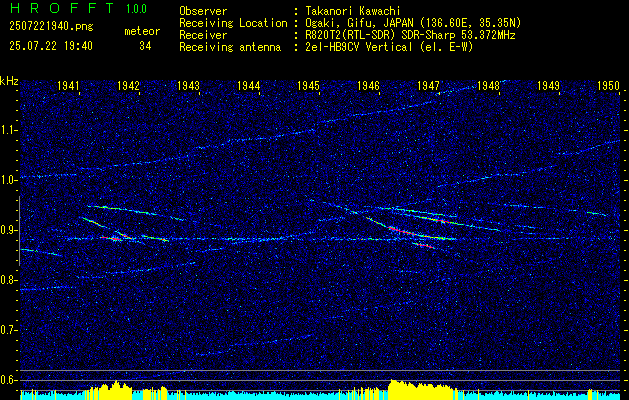629x400 pixels.
Task: Click the large yellow intensity peak below 1946-1947
Action: (x=421, y=390)
